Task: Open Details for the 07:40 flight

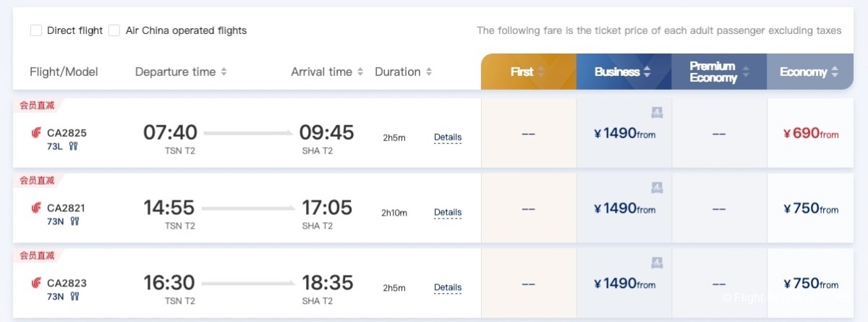Action: [x=448, y=137]
